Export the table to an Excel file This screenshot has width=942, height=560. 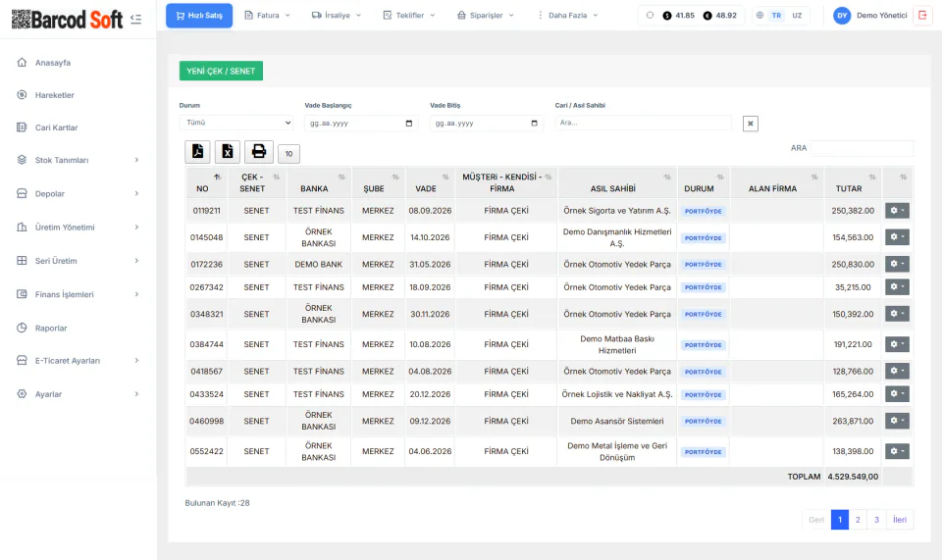228,152
